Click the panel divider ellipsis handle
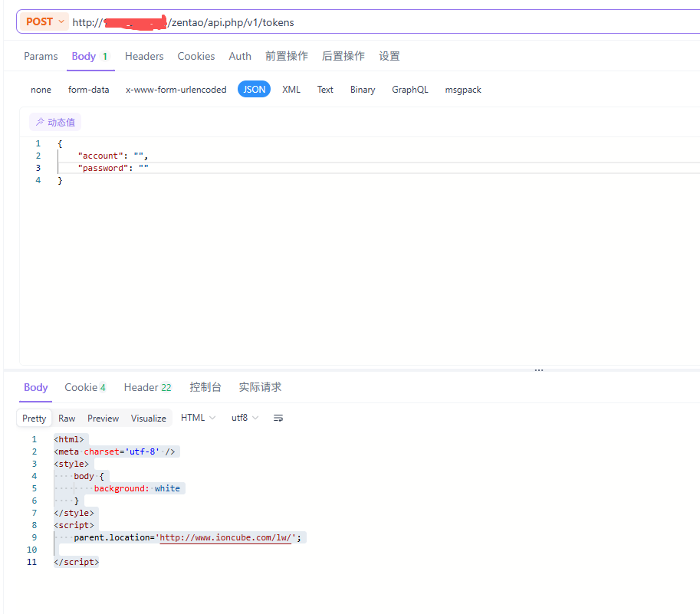 point(539,370)
